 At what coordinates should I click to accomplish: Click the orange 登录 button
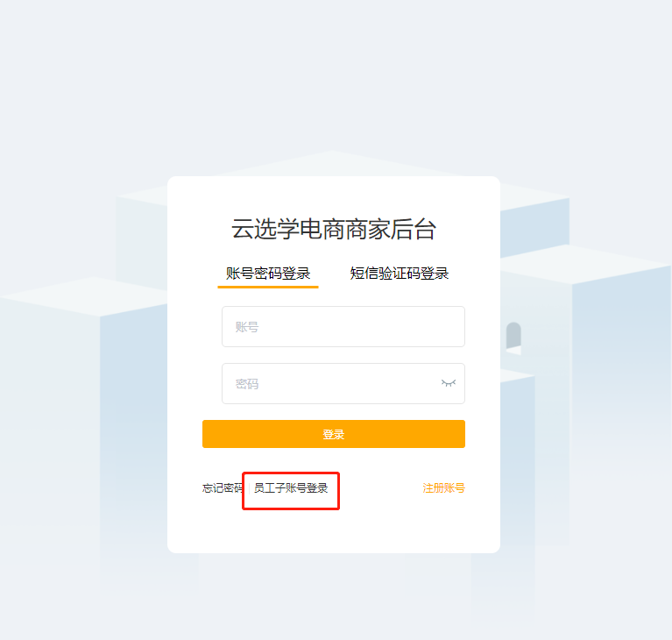334,434
